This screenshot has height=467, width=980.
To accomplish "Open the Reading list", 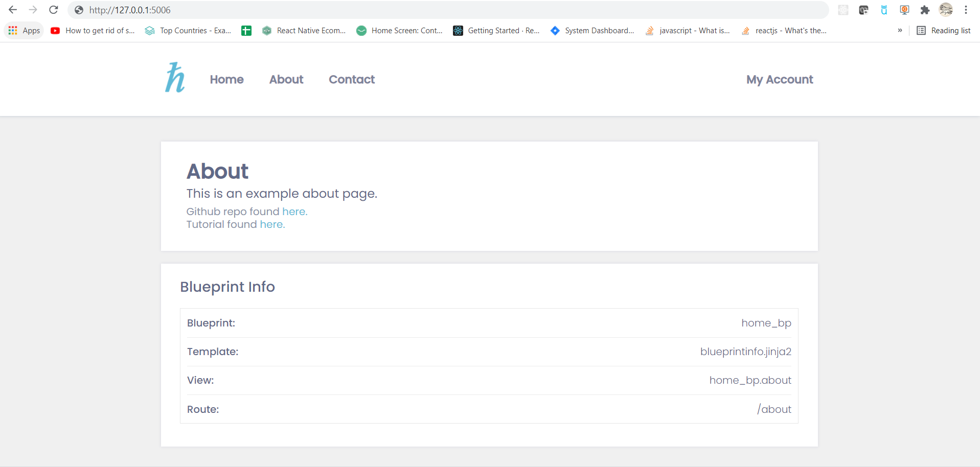I will click(x=944, y=31).
